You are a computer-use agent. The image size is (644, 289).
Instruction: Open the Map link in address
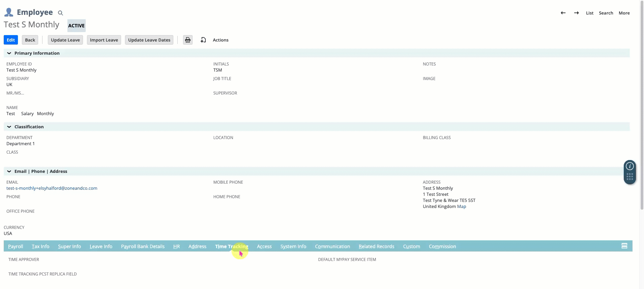pos(462,206)
